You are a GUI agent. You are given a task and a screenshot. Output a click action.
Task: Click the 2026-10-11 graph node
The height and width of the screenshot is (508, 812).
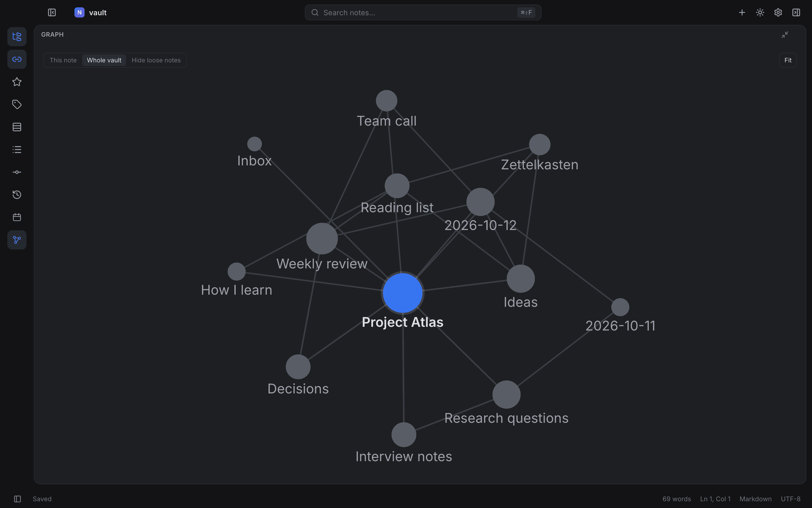coord(620,307)
